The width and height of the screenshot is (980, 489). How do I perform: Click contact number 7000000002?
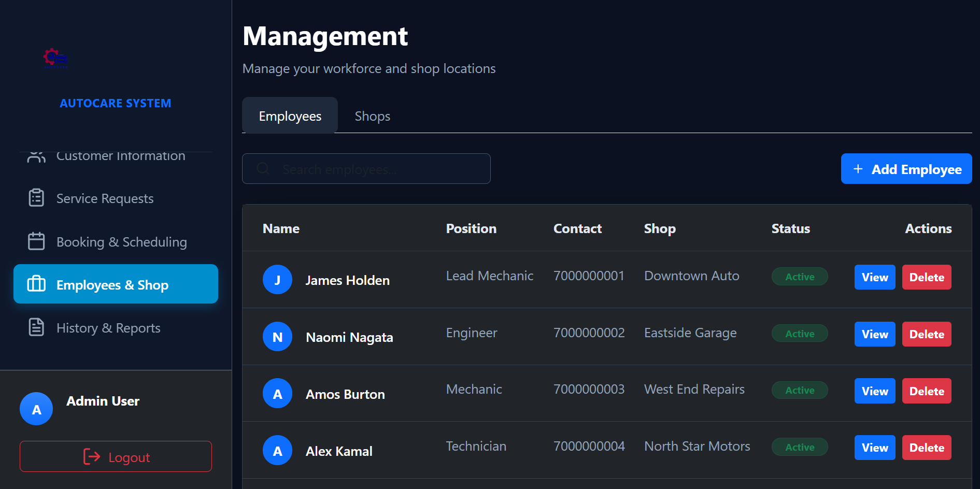(x=589, y=333)
